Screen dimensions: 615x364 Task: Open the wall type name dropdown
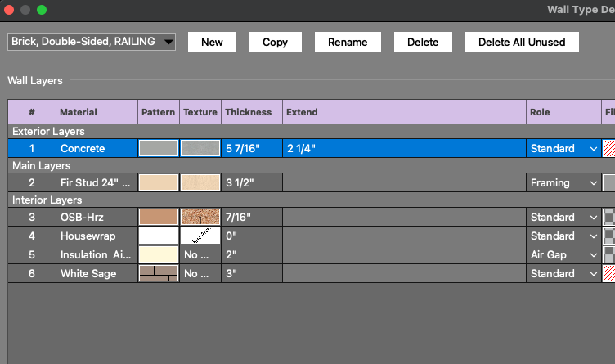coord(92,42)
